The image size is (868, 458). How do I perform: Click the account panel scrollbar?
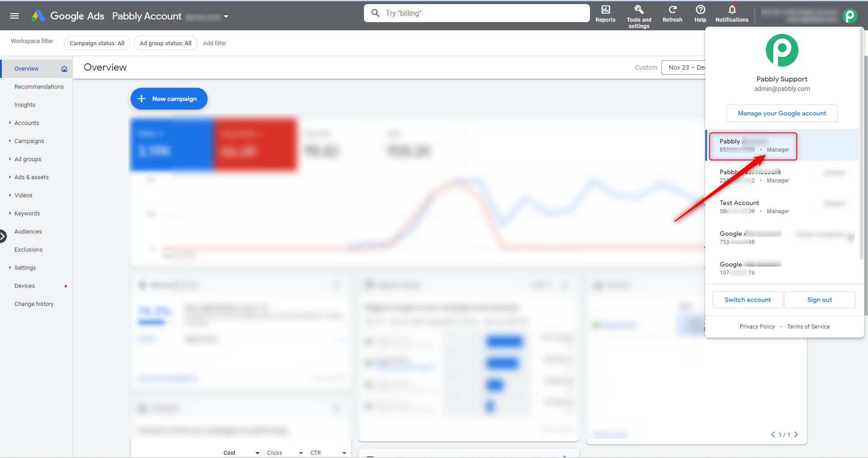pos(862,144)
